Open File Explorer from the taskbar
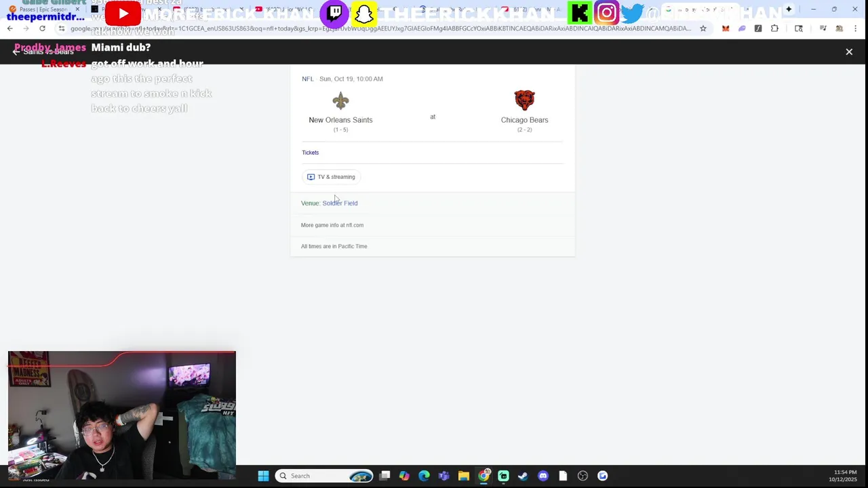Image resolution: width=868 pixels, height=488 pixels. 463,476
